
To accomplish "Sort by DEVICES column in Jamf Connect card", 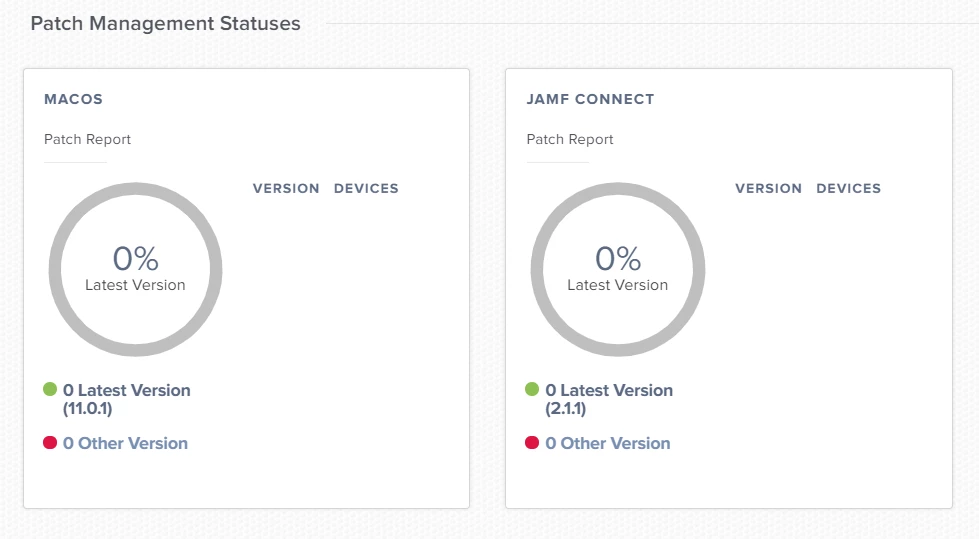I will 849,189.
